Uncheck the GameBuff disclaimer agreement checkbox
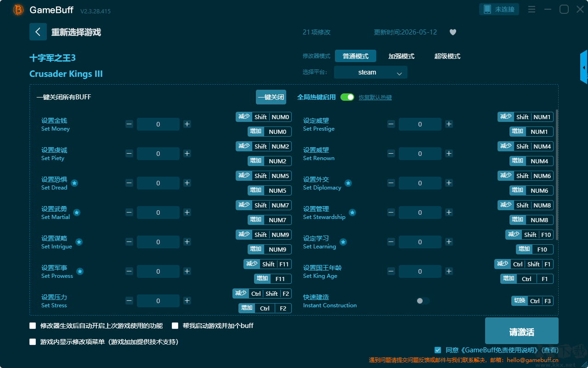This screenshot has height=368, width=588. [437, 350]
